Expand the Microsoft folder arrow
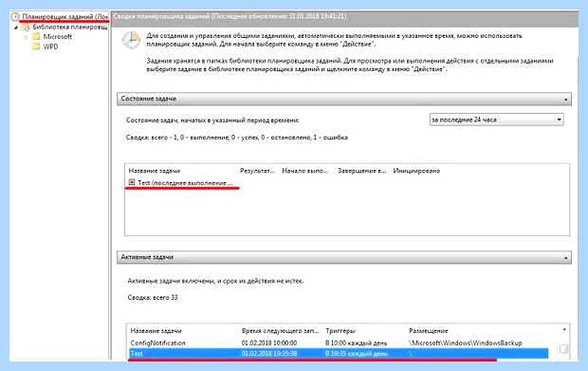This screenshot has height=371, width=588. (26, 37)
